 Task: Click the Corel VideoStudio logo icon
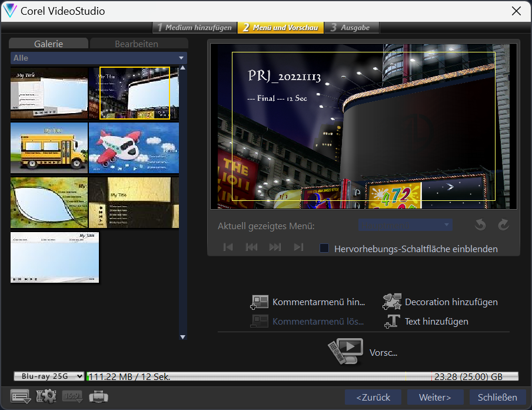(9, 11)
